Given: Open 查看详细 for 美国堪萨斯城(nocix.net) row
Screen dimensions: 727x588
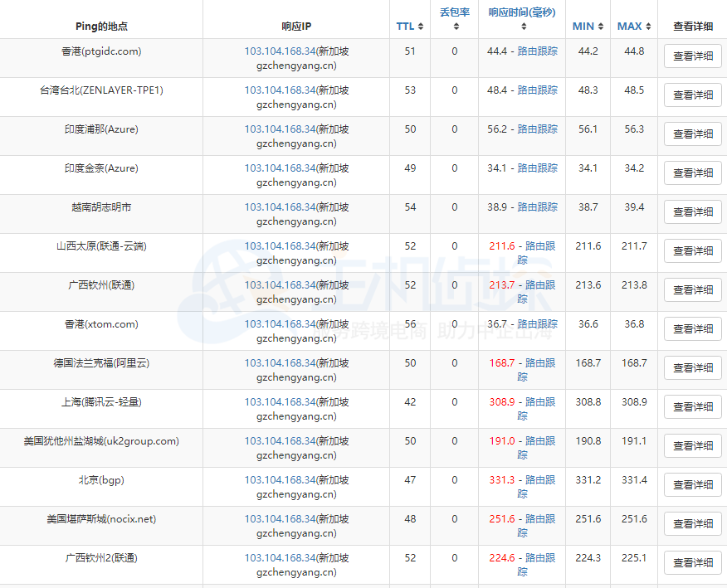Looking at the screenshot, I should (693, 523).
